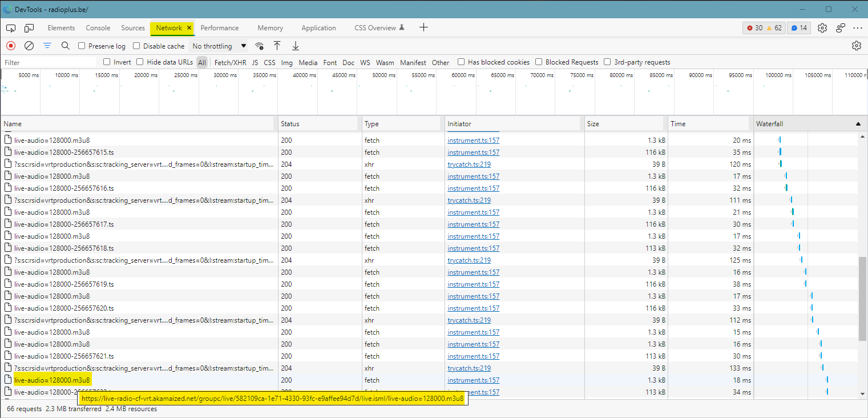Clear the network log
The width and height of the screenshot is (868, 418).
[29, 46]
